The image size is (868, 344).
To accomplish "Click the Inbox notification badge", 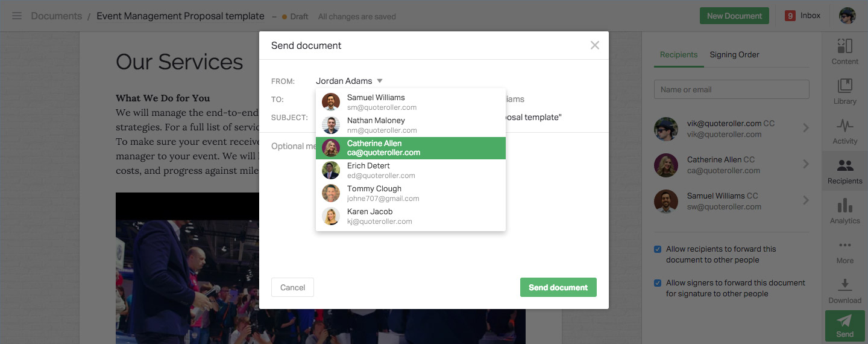I will tap(790, 16).
